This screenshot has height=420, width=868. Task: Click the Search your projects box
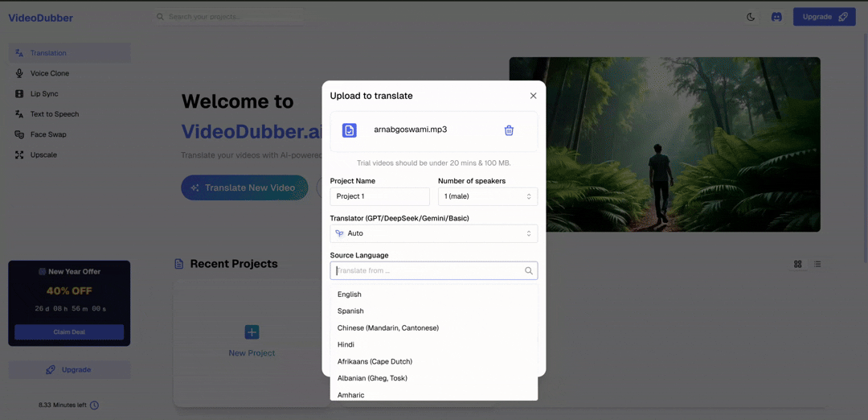click(x=229, y=17)
